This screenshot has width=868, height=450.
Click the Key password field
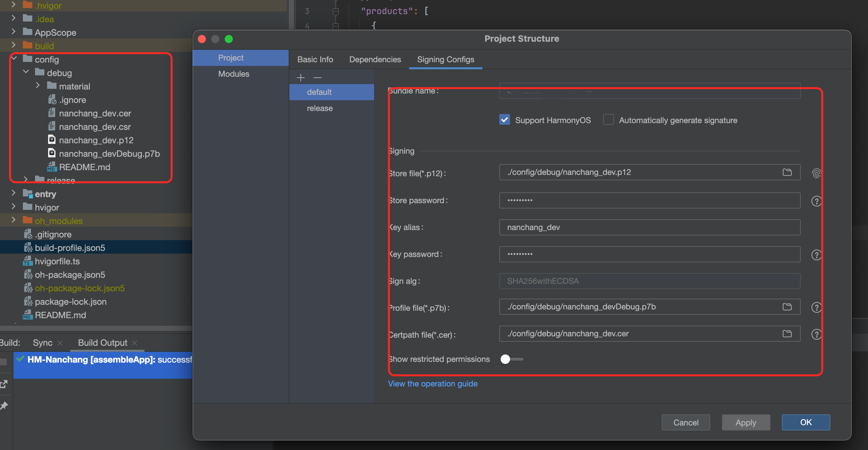point(649,254)
